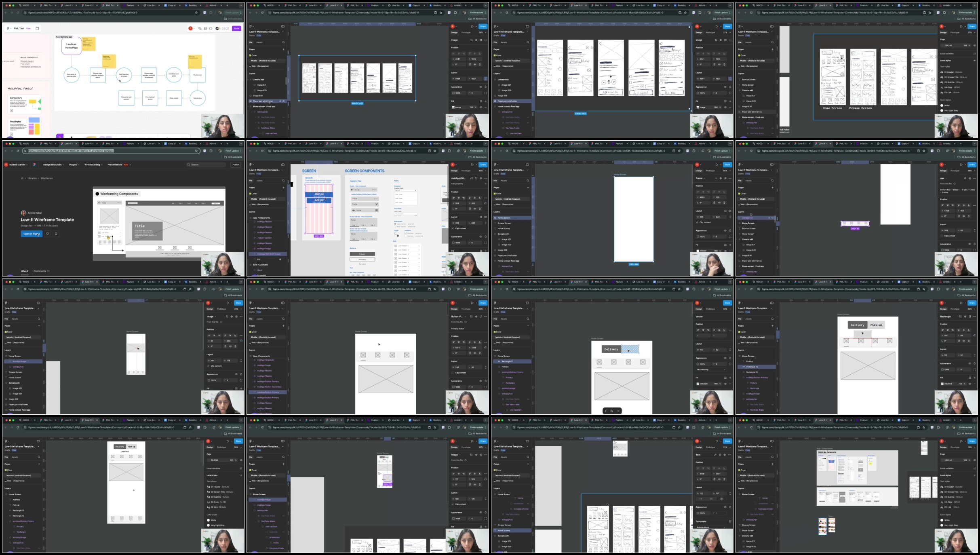Click Present play icon in Screen Components frame
980x555 pixels.
click(x=472, y=165)
